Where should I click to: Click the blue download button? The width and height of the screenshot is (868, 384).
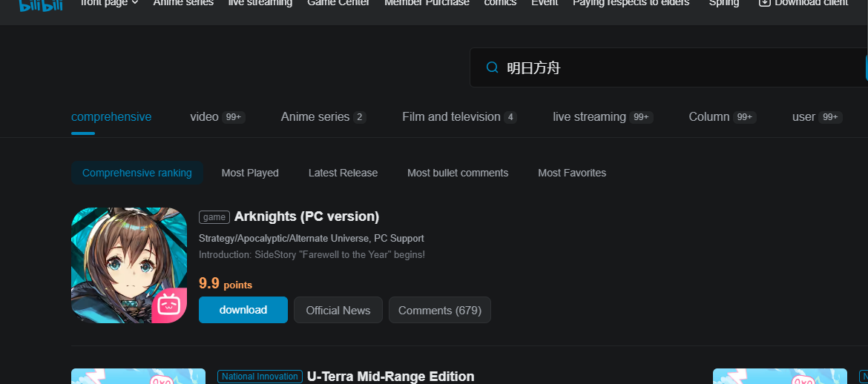click(x=243, y=310)
